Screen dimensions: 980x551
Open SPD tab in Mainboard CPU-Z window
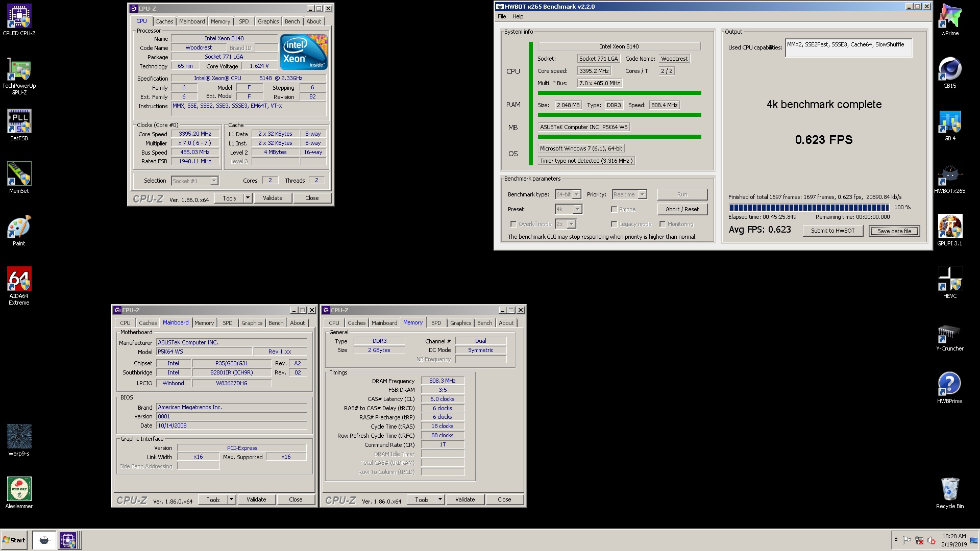tap(228, 323)
